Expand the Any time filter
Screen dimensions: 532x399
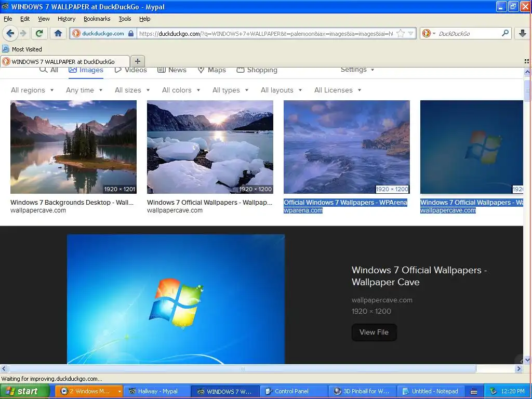click(84, 90)
